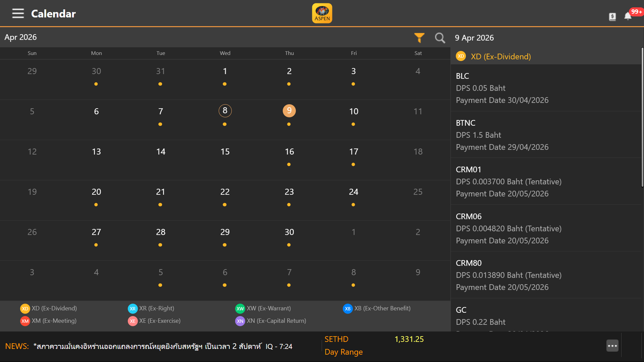This screenshot has height=362, width=644.
Task: Open the calendar event filter
Action: pyautogui.click(x=419, y=38)
